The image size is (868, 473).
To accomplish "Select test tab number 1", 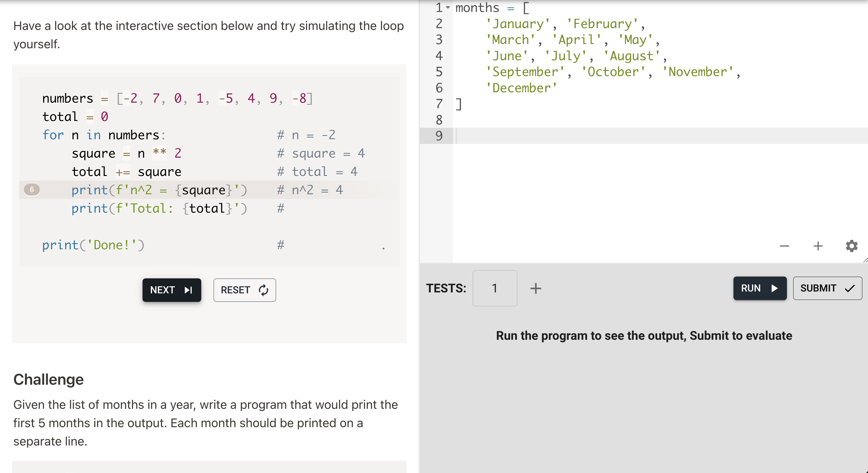I will click(494, 288).
